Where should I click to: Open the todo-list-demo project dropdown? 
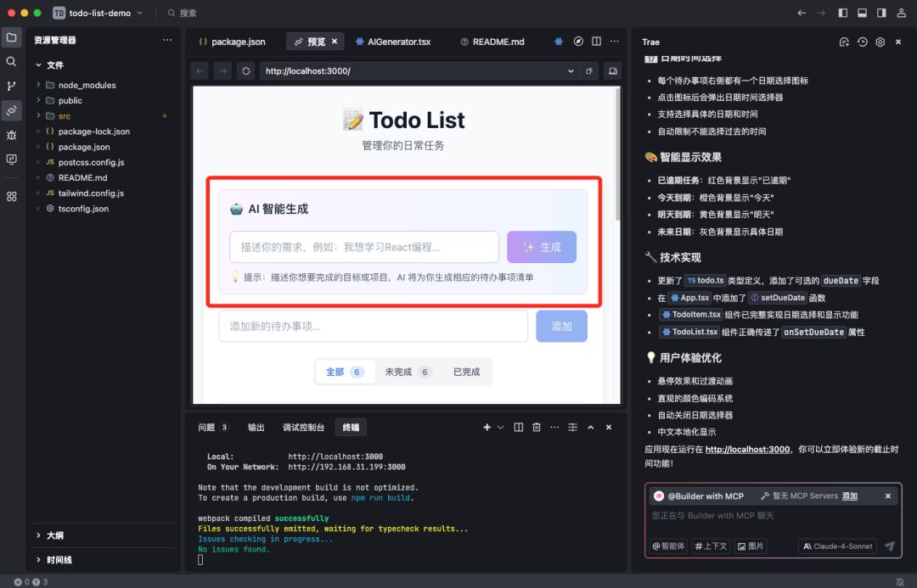(98, 13)
